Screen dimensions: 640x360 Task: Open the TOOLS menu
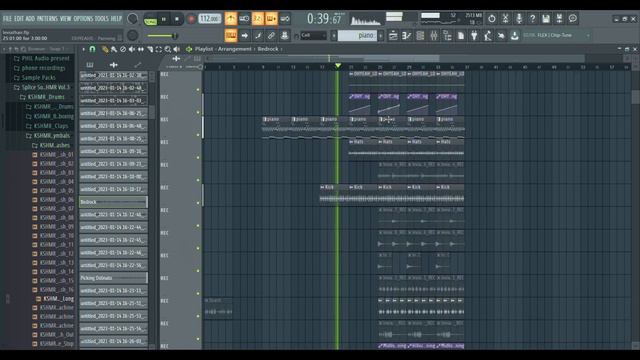[x=102, y=19]
